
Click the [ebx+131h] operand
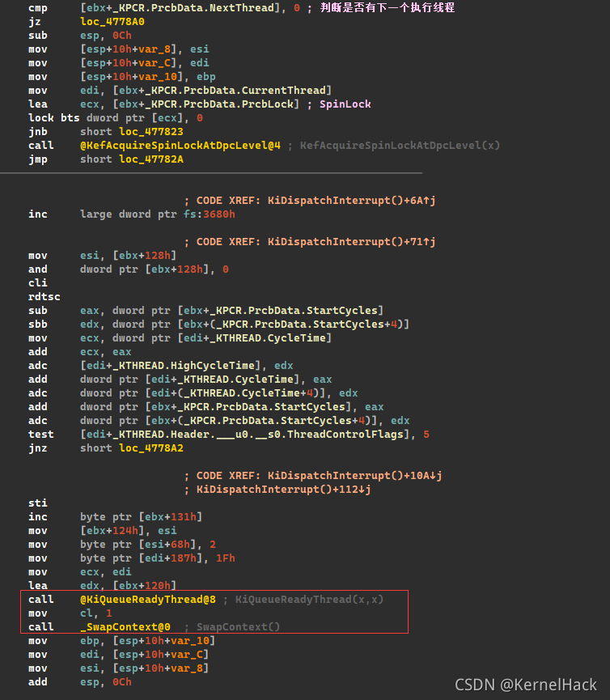(x=171, y=516)
